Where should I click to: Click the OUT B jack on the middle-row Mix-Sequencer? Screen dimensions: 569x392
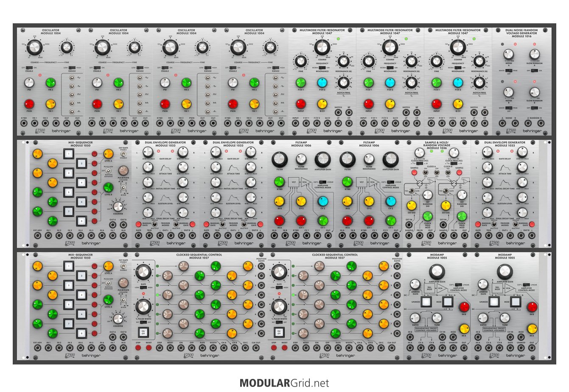[x=123, y=225]
